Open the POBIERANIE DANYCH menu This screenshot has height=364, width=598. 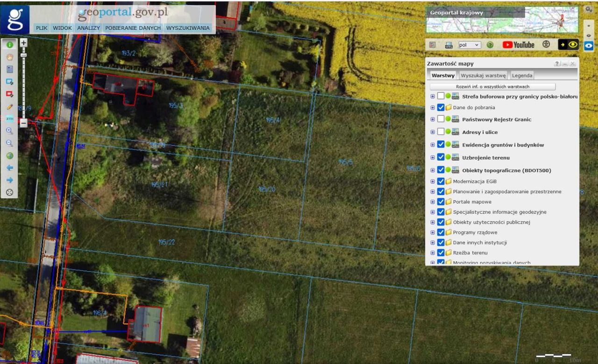coord(133,28)
